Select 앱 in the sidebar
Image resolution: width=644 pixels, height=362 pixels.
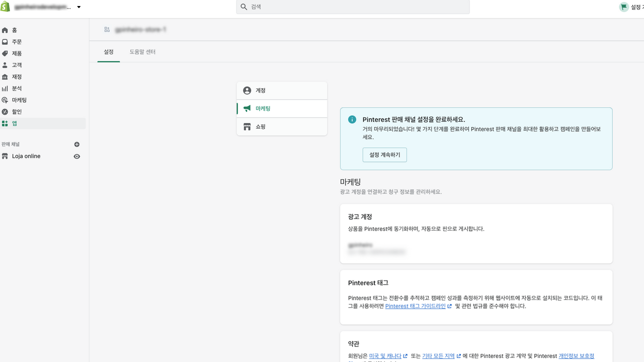point(43,123)
